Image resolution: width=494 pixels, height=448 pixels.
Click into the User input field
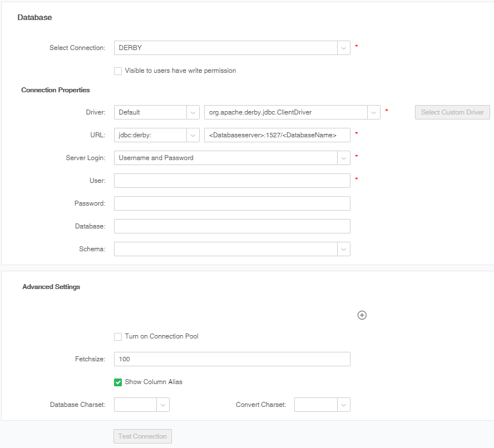click(x=232, y=181)
